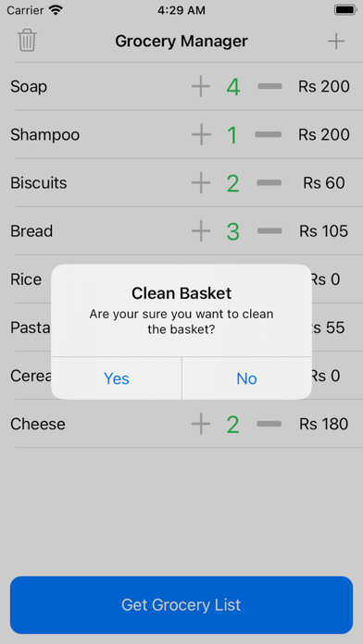Screen dimensions: 363x644
Task: Increase Bread quantity with plus icon
Action: click(x=201, y=230)
